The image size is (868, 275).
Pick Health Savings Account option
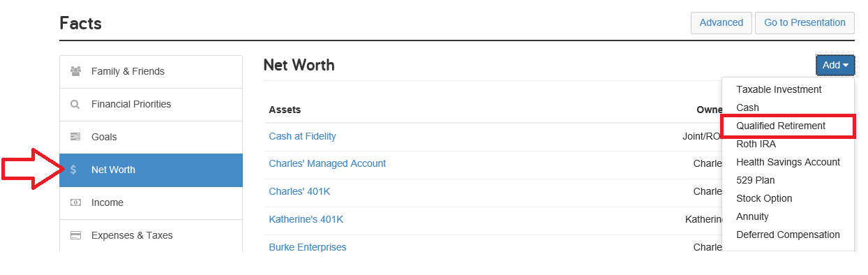(x=788, y=162)
